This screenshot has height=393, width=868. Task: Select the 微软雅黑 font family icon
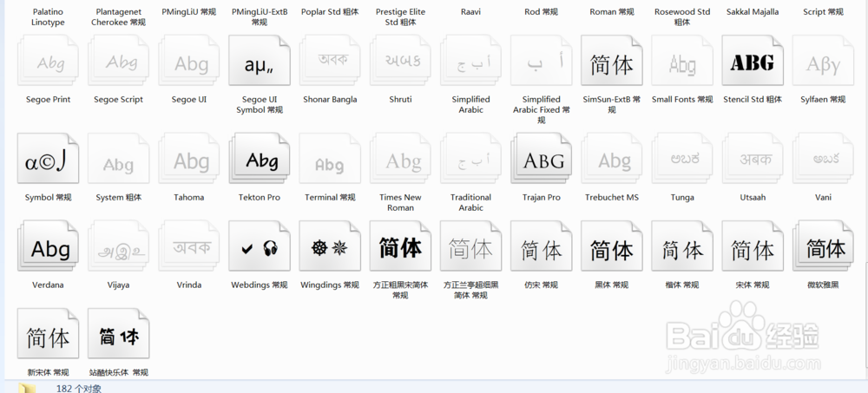[x=823, y=246]
